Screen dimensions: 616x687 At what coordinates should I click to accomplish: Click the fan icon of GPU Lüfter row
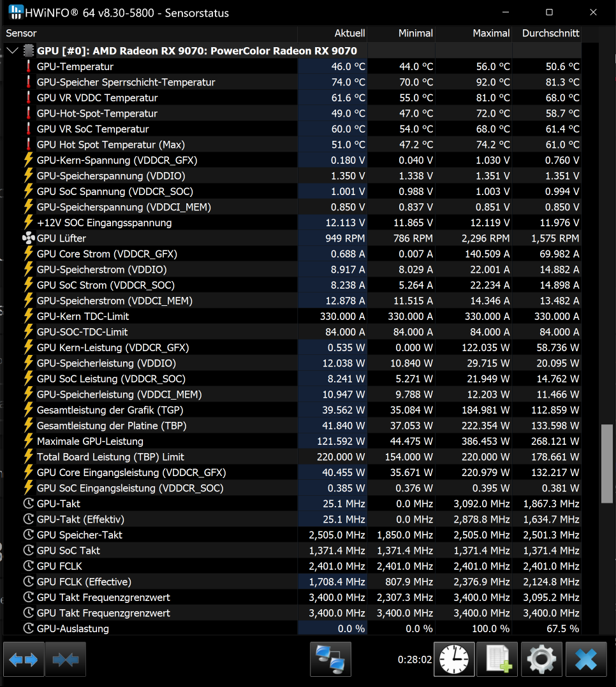coord(29,238)
